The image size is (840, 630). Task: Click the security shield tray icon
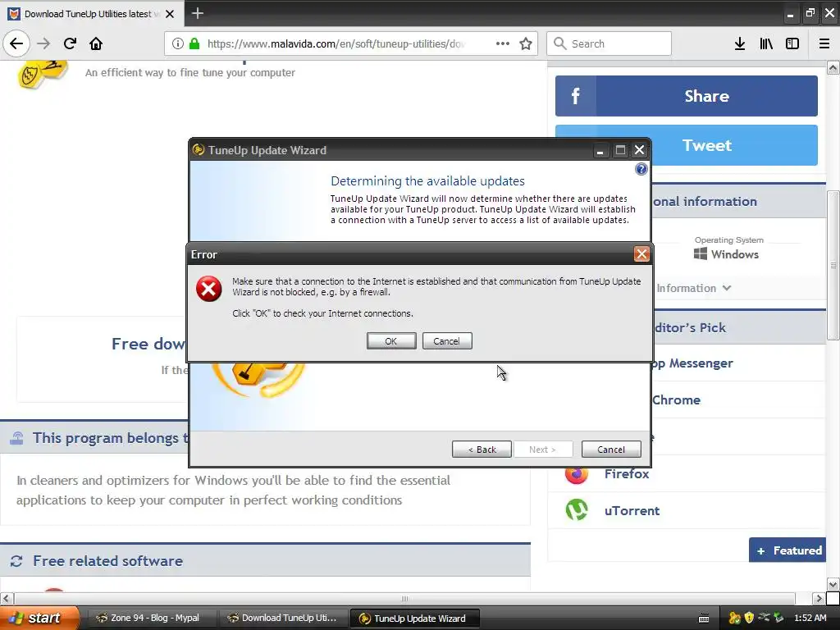(x=749, y=619)
